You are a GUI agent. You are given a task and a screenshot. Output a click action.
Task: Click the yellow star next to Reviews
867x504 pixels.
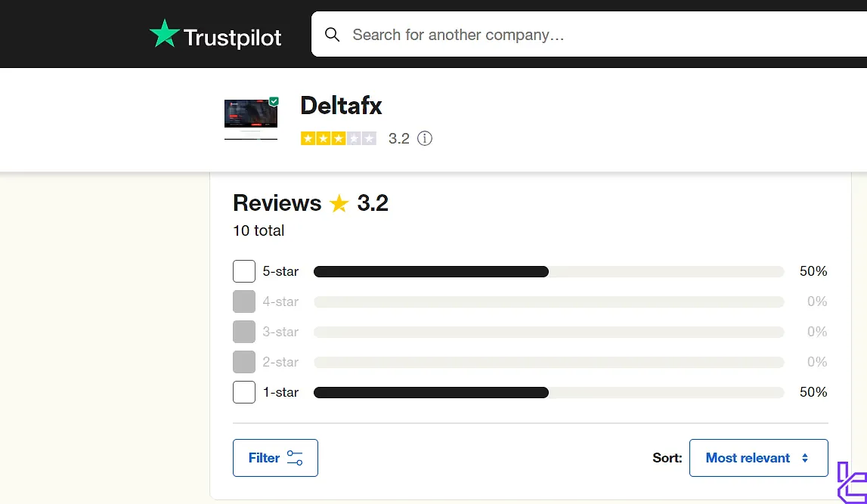339,204
